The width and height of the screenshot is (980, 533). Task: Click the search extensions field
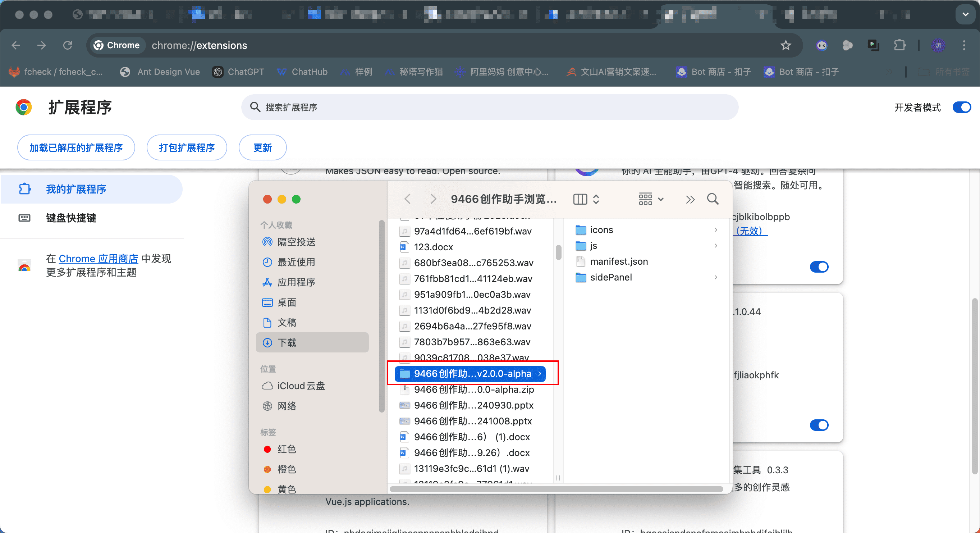point(490,108)
